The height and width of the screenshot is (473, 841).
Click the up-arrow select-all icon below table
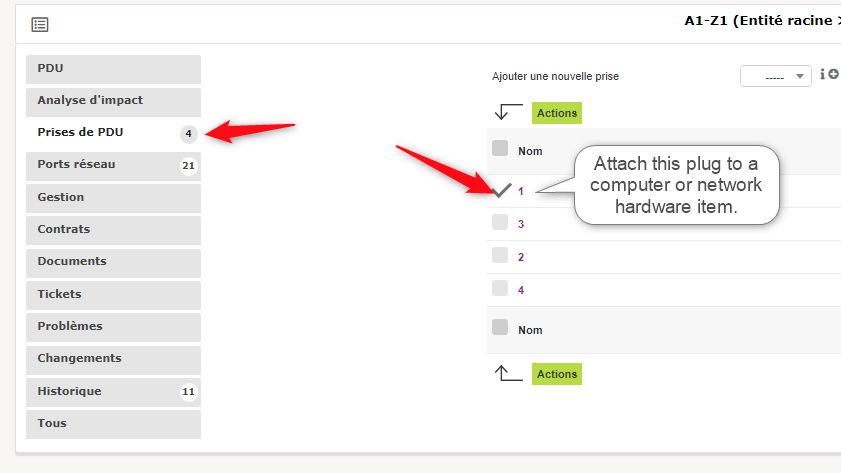click(508, 373)
